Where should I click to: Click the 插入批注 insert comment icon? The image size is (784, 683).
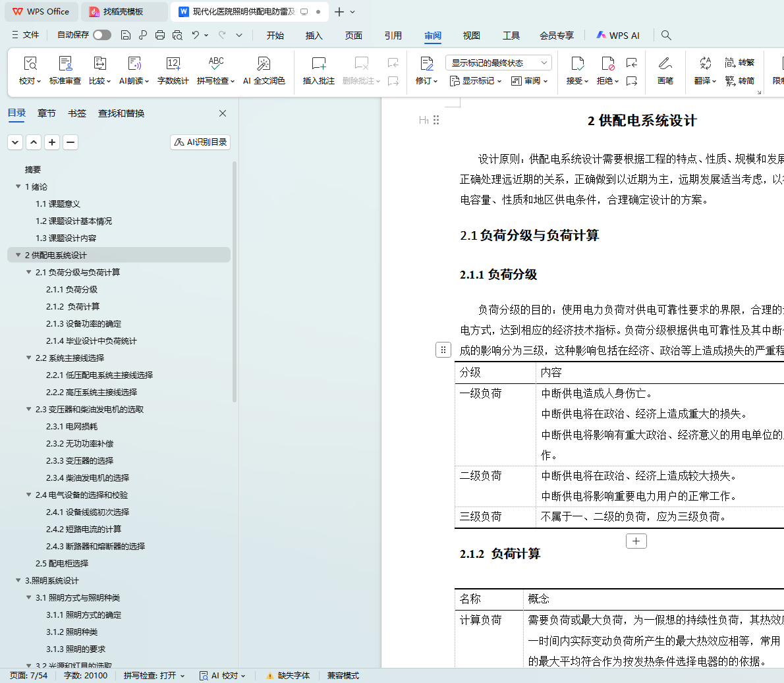[319, 64]
